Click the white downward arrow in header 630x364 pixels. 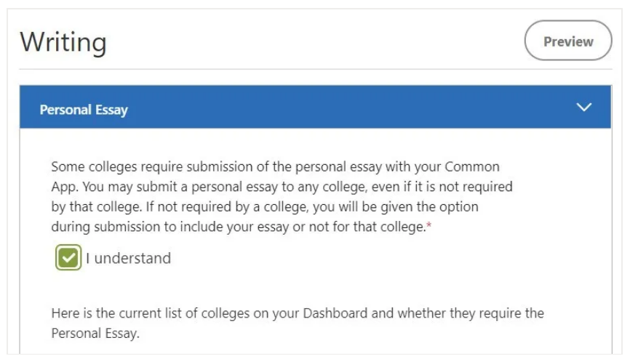pos(583,107)
